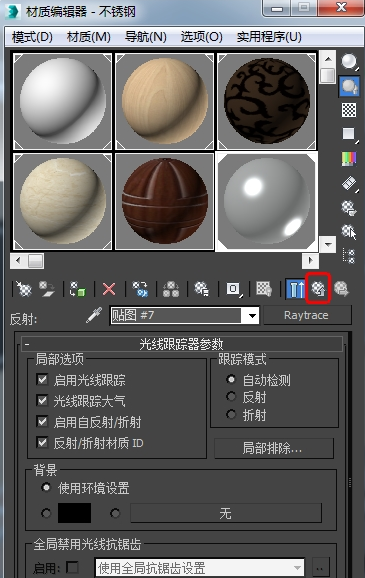Toggle Backlight icon in side toolbar
Image resolution: width=365 pixels, height=578 pixels.
click(x=349, y=87)
